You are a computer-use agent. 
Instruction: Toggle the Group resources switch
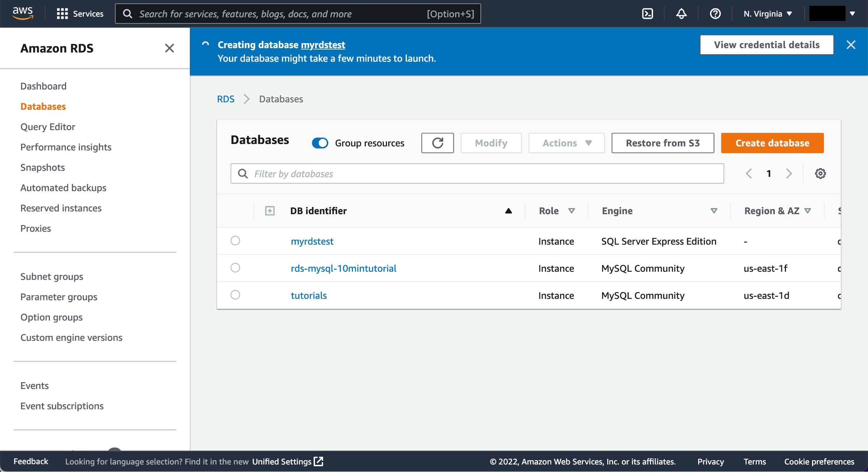pos(320,143)
